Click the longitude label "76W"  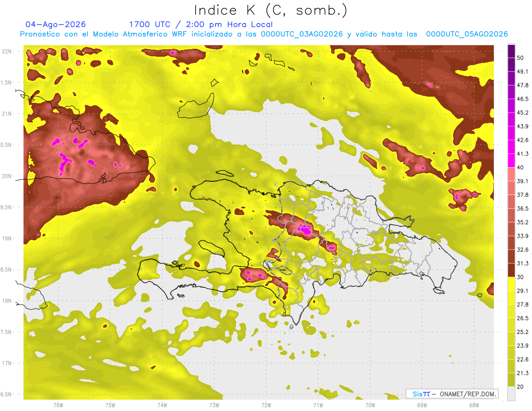click(58, 405)
